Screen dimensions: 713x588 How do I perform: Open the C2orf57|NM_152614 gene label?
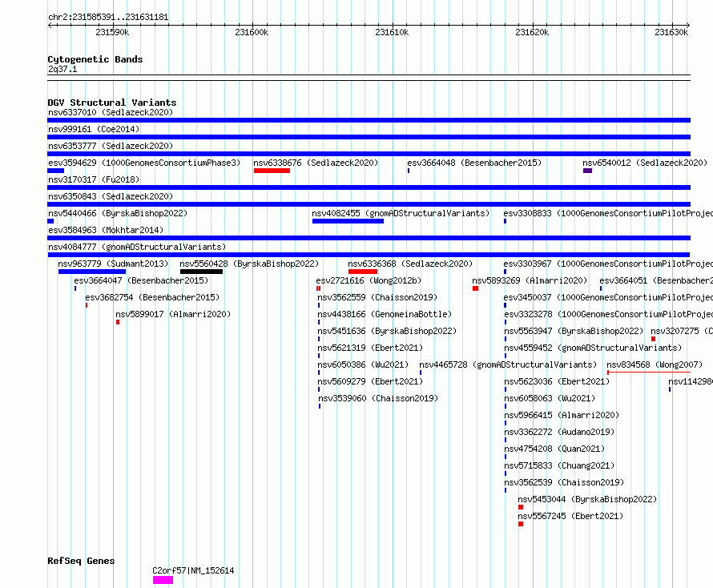click(193, 570)
